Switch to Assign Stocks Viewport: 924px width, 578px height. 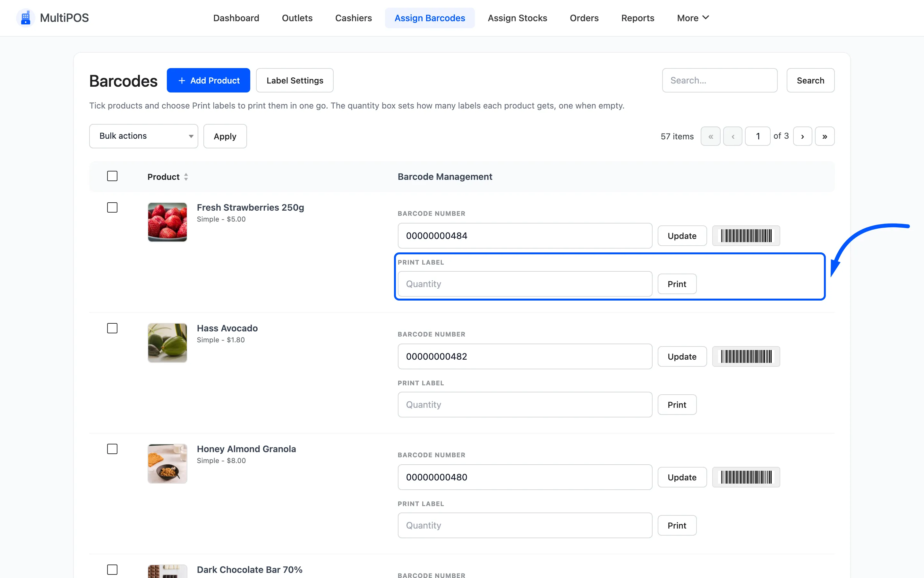518,18
